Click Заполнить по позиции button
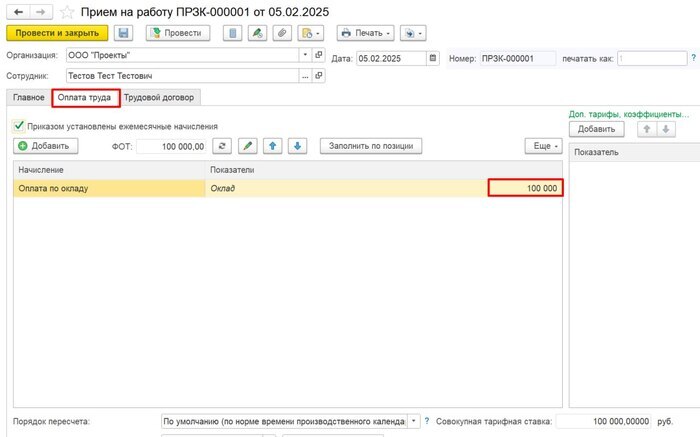This screenshot has height=437, width=700. [x=371, y=146]
